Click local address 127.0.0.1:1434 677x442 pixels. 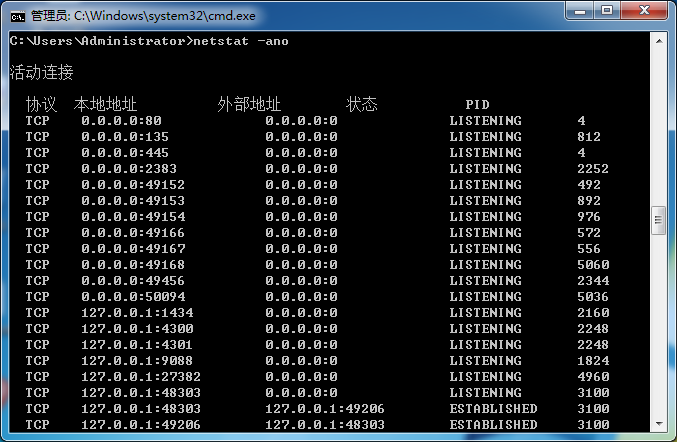137,313
